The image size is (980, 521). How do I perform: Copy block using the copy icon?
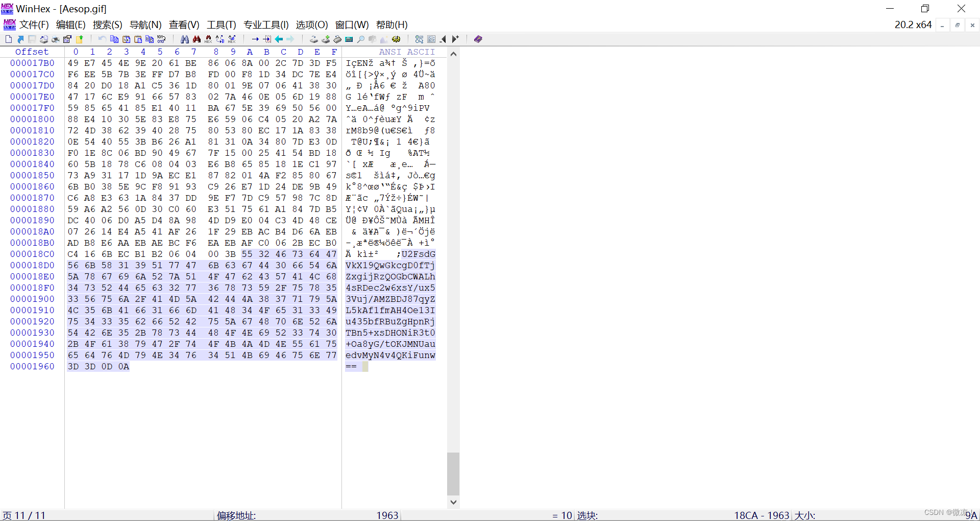pyautogui.click(x=114, y=39)
